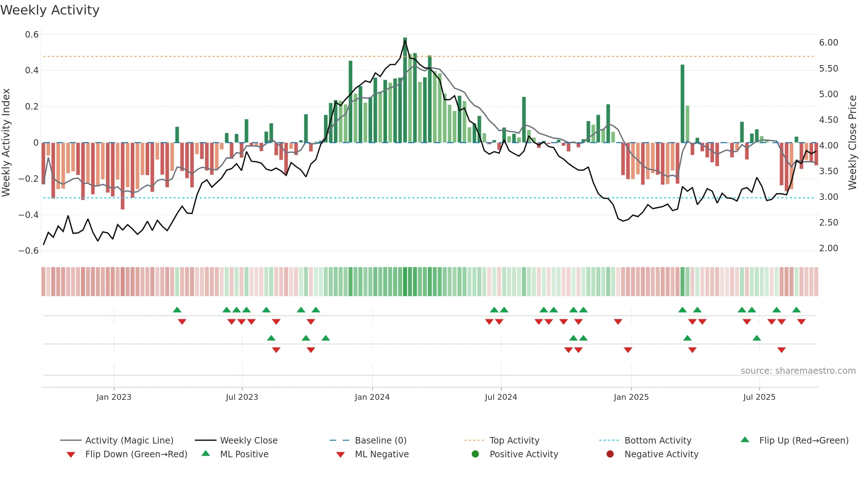Image resolution: width=868 pixels, height=488 pixels.
Task: Click the Flip Down red triangle legend icon
Action: coord(71,455)
